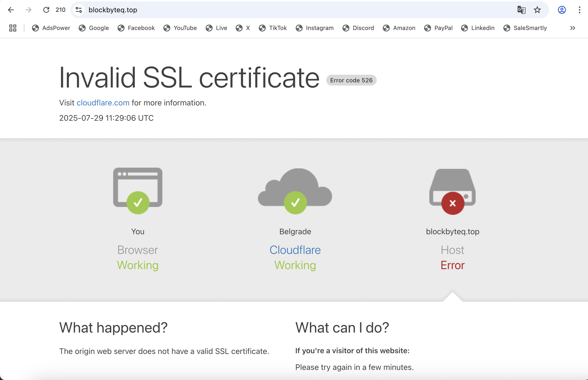Screen dimensions: 588x380
Task: Open the browser profile icon
Action: point(562,10)
